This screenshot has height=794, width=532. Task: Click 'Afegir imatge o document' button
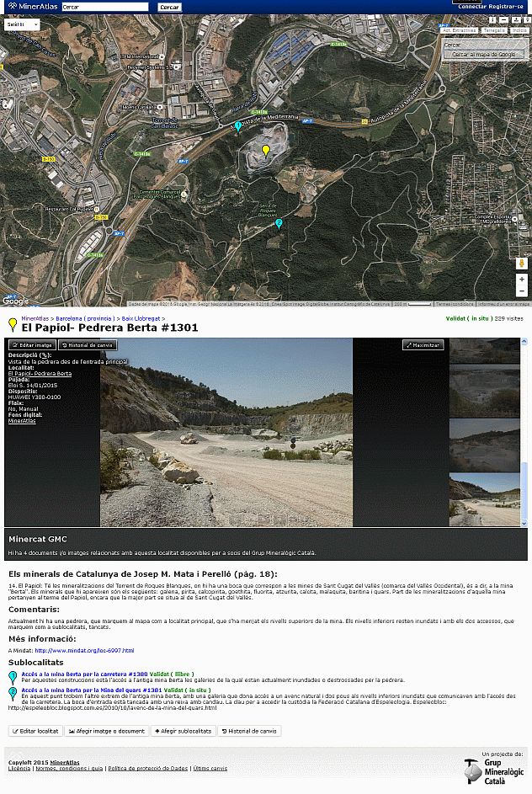click(107, 731)
